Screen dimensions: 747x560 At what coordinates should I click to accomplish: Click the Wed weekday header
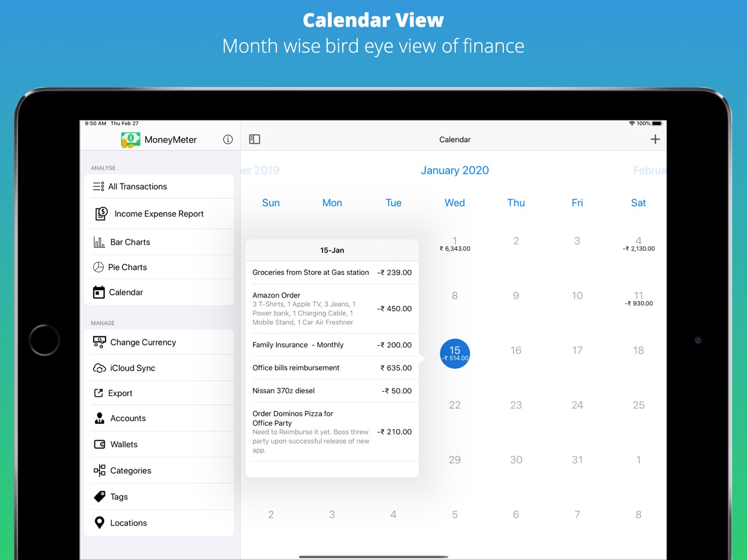(x=455, y=203)
